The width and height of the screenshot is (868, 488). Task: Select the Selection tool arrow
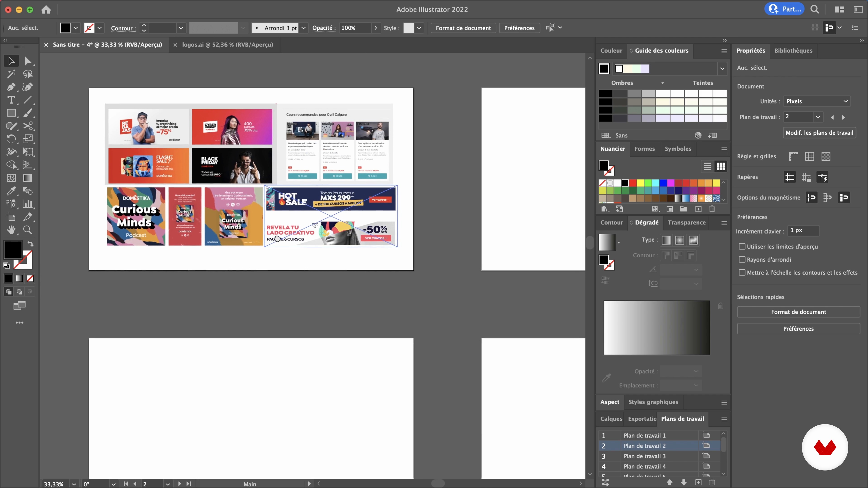[x=11, y=61]
